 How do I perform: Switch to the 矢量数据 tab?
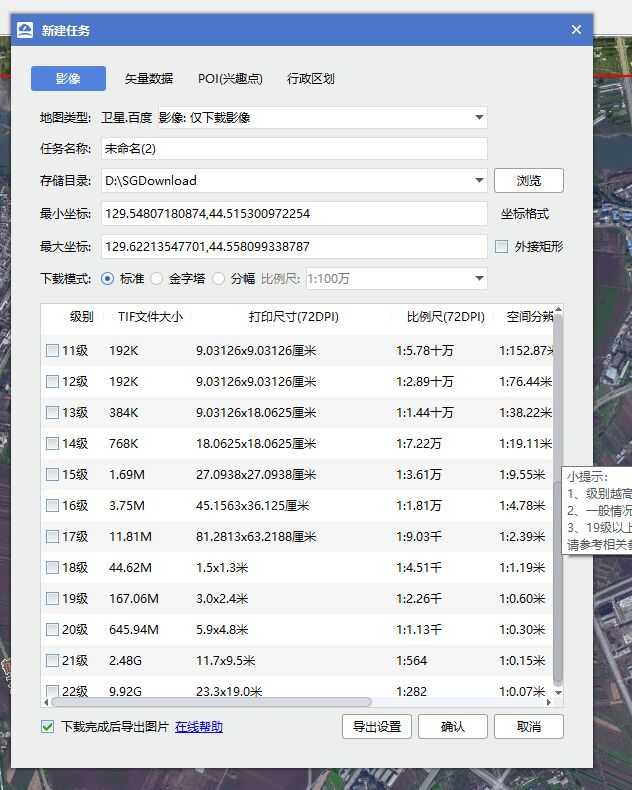coord(149,79)
